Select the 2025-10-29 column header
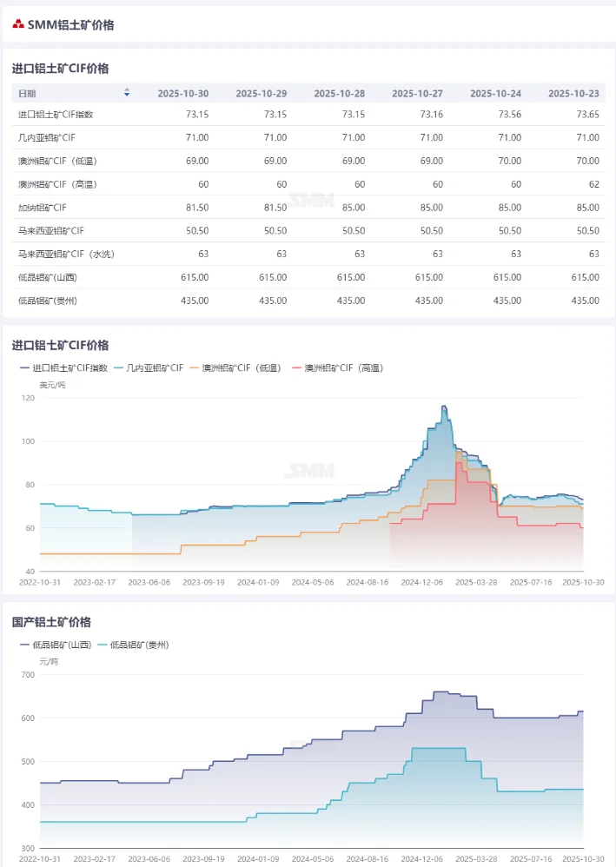This screenshot has width=616, height=867. coord(261,94)
